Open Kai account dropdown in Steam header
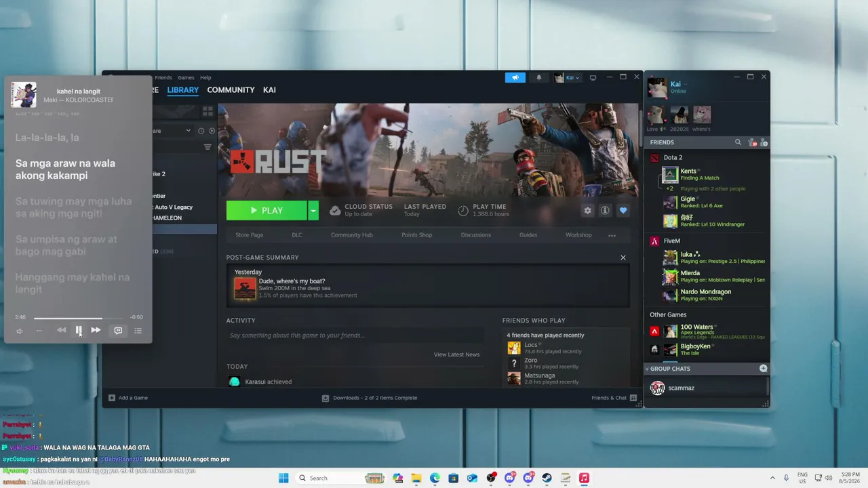Screen dimensions: 868x488 pos(567,77)
